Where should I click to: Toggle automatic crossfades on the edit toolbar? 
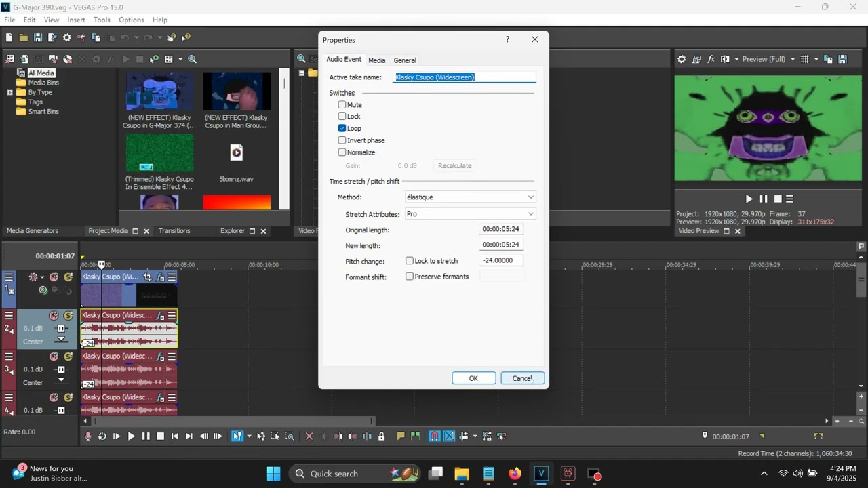tap(449, 436)
